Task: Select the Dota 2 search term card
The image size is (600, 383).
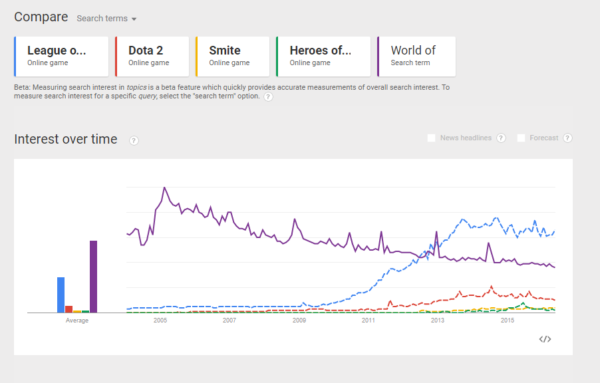Action: pos(152,57)
